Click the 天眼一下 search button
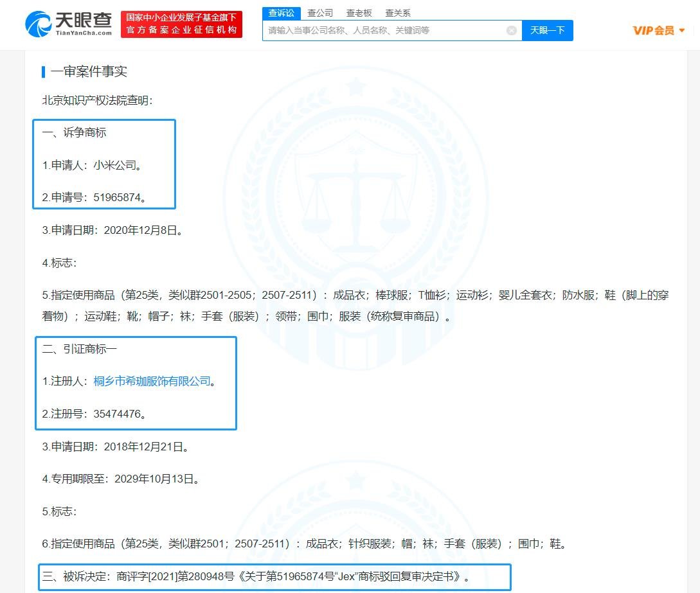 tap(547, 30)
